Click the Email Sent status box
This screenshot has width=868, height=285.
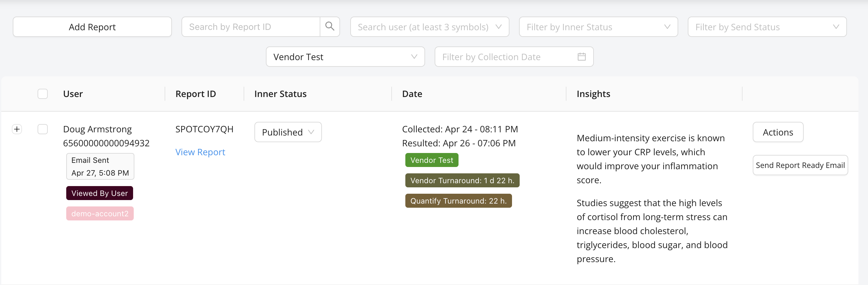[x=100, y=167]
